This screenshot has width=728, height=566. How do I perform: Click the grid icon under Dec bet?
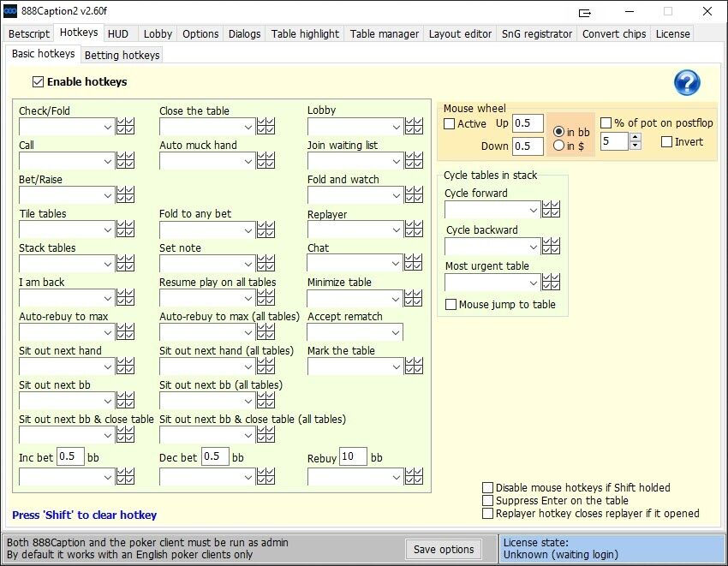(266, 476)
